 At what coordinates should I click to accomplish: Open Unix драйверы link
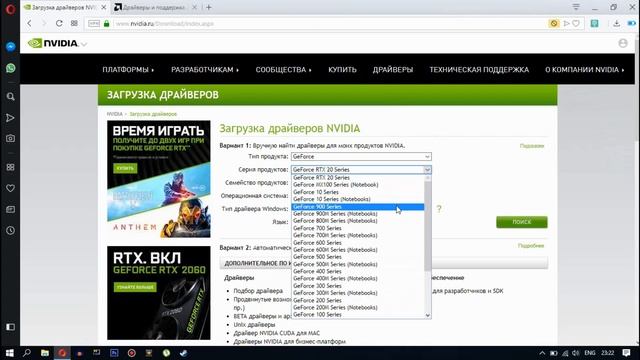coord(254,325)
